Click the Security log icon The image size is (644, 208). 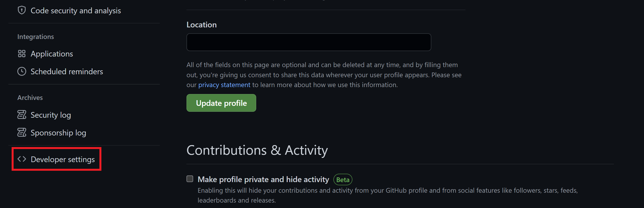[x=22, y=115]
